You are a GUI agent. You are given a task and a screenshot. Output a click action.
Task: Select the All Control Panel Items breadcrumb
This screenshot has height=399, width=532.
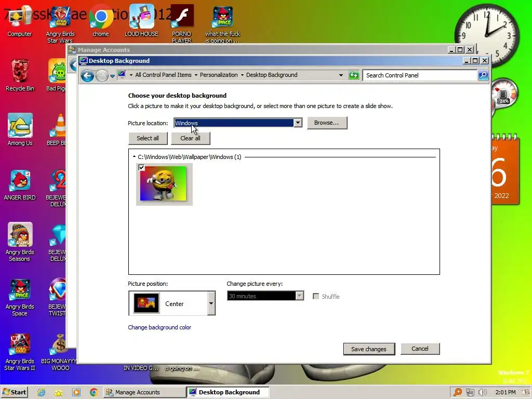pos(163,75)
